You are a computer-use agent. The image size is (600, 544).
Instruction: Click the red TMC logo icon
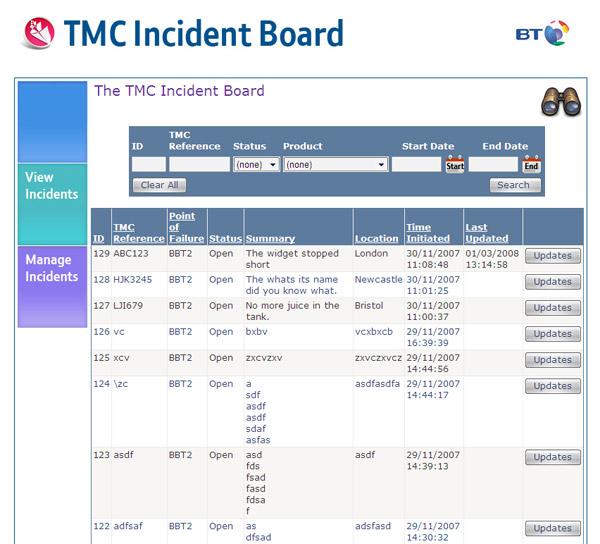[x=39, y=33]
